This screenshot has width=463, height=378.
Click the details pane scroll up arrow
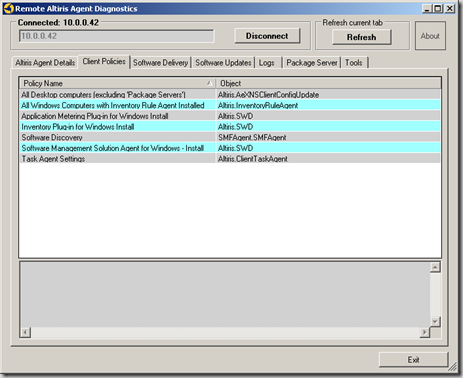tap(435, 267)
